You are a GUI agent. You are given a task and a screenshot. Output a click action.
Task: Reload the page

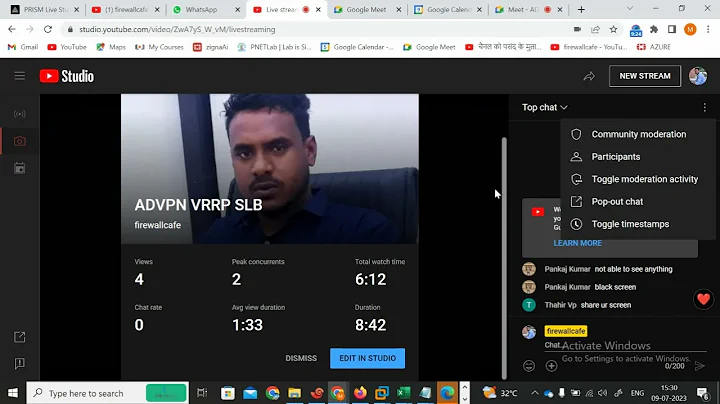click(48, 29)
